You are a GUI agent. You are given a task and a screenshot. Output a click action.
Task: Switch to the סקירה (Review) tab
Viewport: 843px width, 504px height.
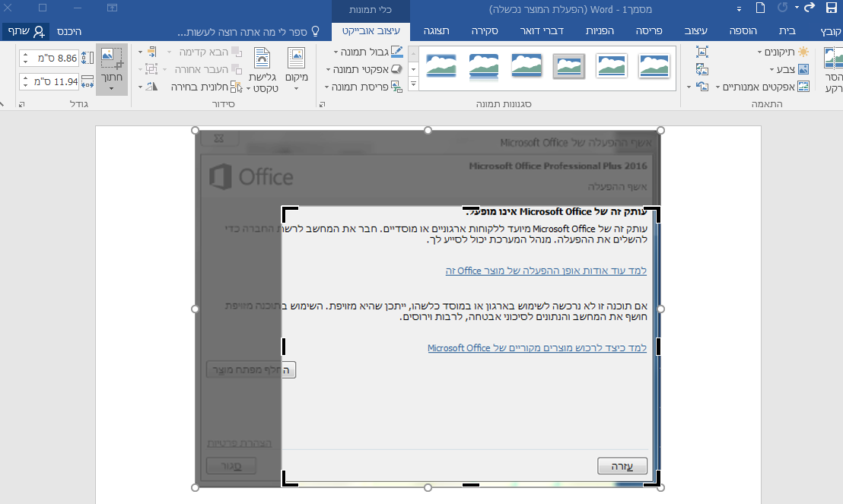pos(485,31)
